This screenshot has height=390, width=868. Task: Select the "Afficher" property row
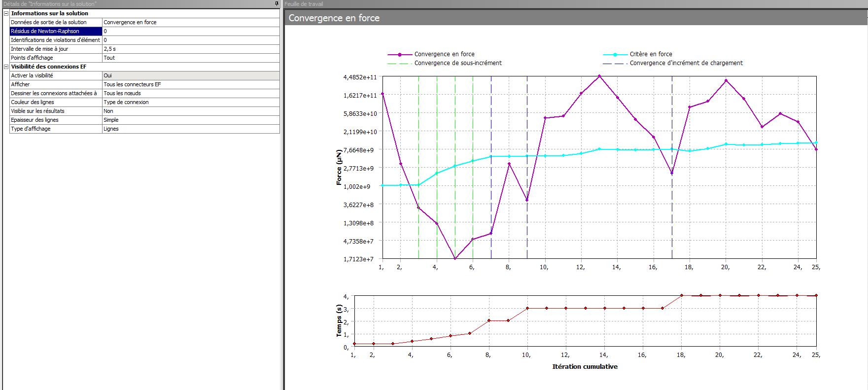(56, 84)
